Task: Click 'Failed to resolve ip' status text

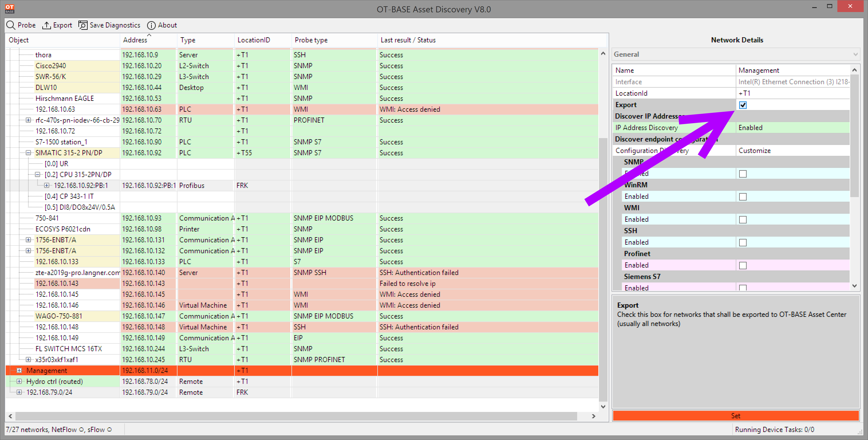Action: (x=407, y=284)
